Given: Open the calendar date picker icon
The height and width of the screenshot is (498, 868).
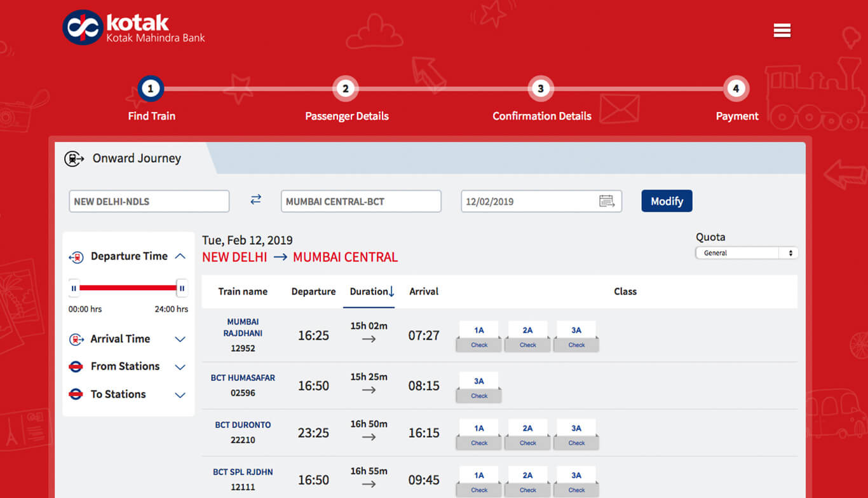Looking at the screenshot, I should [607, 201].
